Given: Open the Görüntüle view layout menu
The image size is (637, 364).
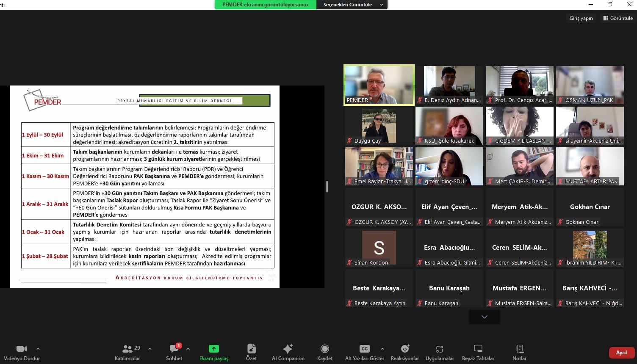Looking at the screenshot, I should click(618, 18).
